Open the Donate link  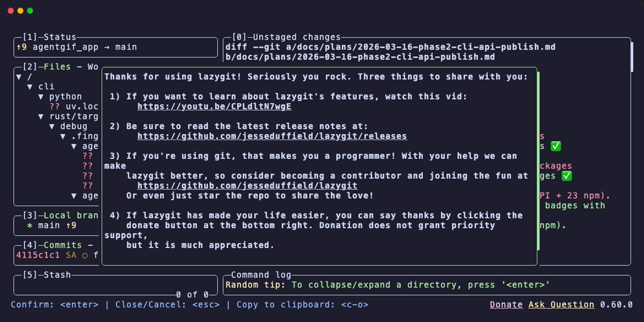[x=507, y=304]
